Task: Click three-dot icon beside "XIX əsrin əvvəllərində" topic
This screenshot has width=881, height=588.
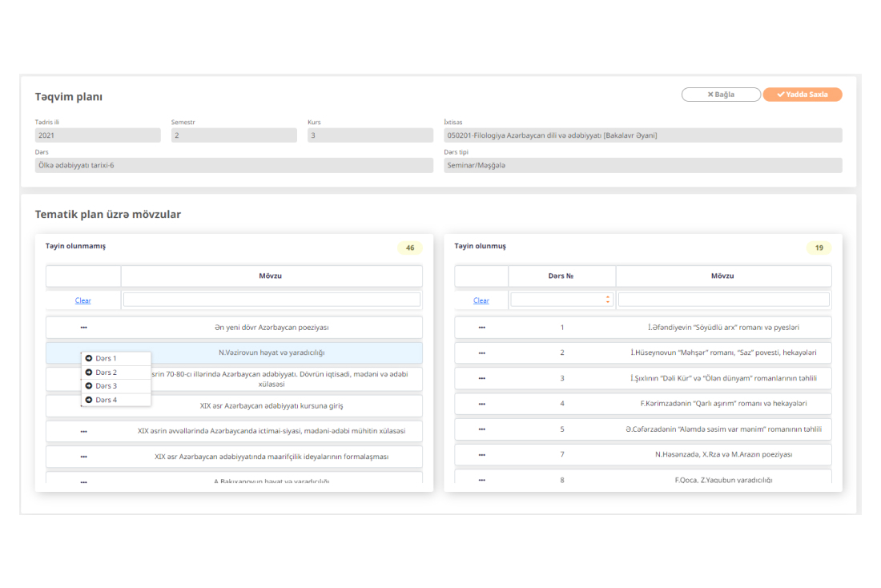Action: tap(83, 431)
